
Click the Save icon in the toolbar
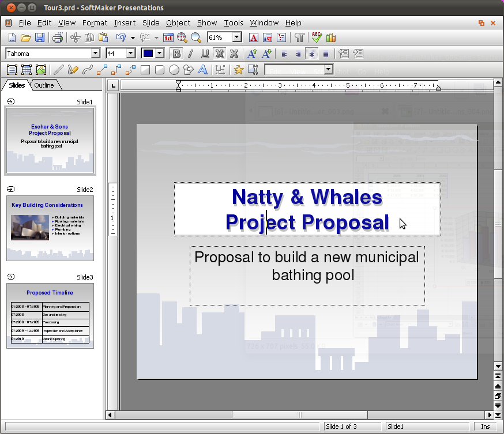pyautogui.click(x=40, y=38)
